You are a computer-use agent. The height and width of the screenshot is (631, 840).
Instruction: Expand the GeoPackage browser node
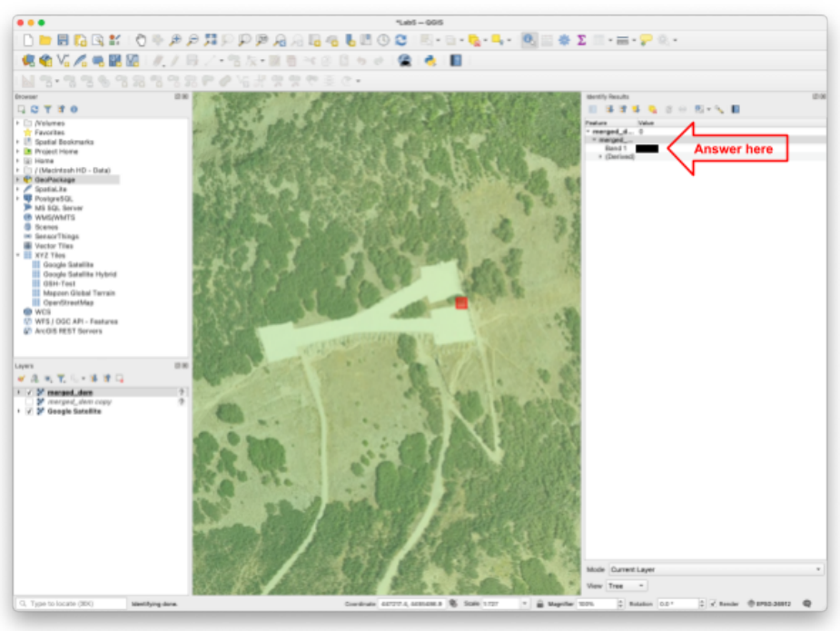point(18,180)
